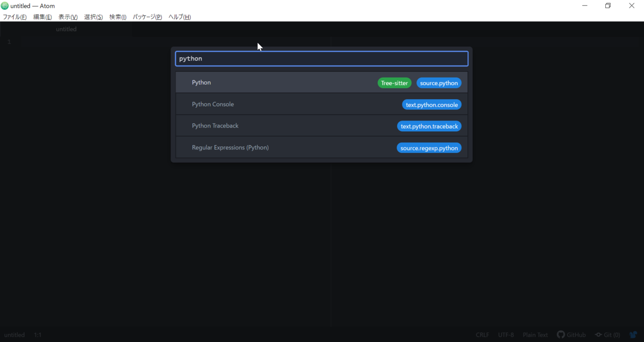The height and width of the screenshot is (342, 644).
Task: Choose the Python grammar row
Action: point(321,83)
